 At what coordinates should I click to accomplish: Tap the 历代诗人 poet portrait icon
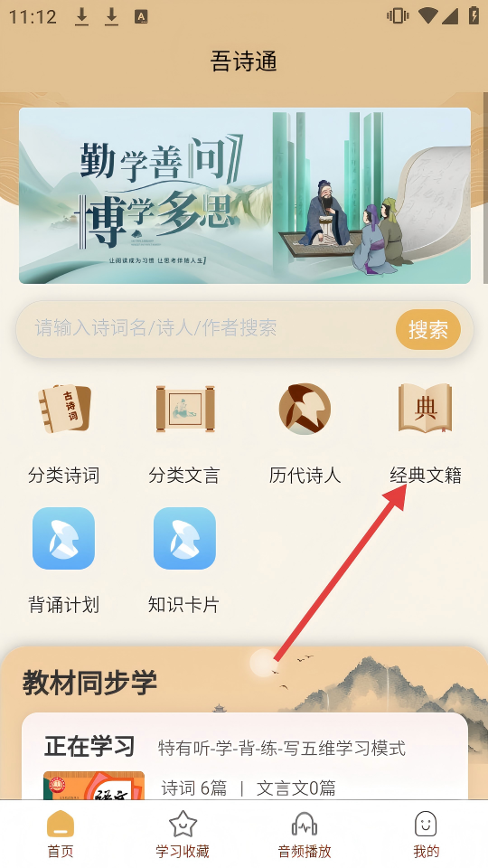tap(305, 409)
